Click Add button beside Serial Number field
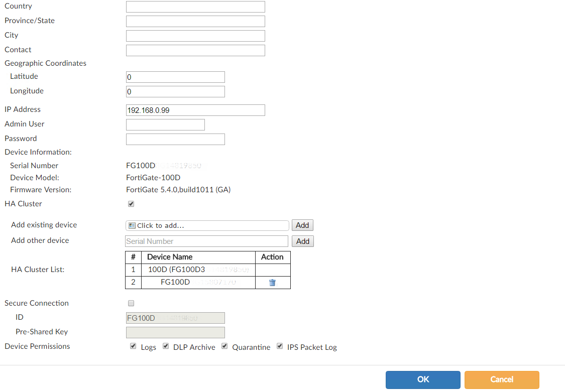 point(303,241)
